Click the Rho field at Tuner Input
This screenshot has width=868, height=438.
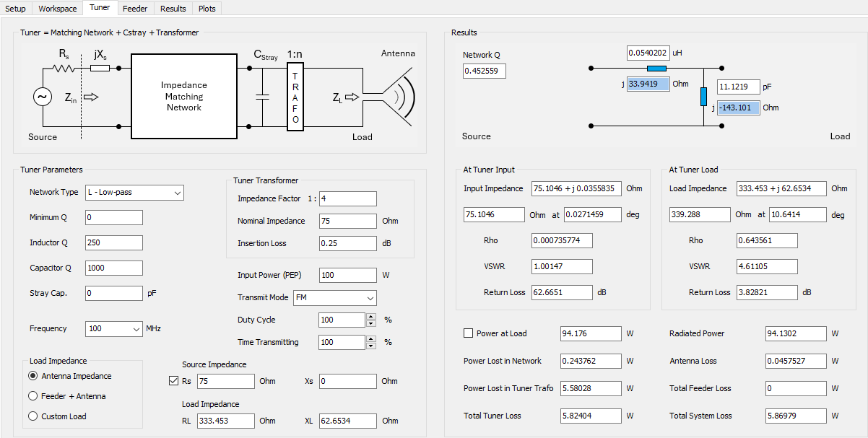click(562, 241)
